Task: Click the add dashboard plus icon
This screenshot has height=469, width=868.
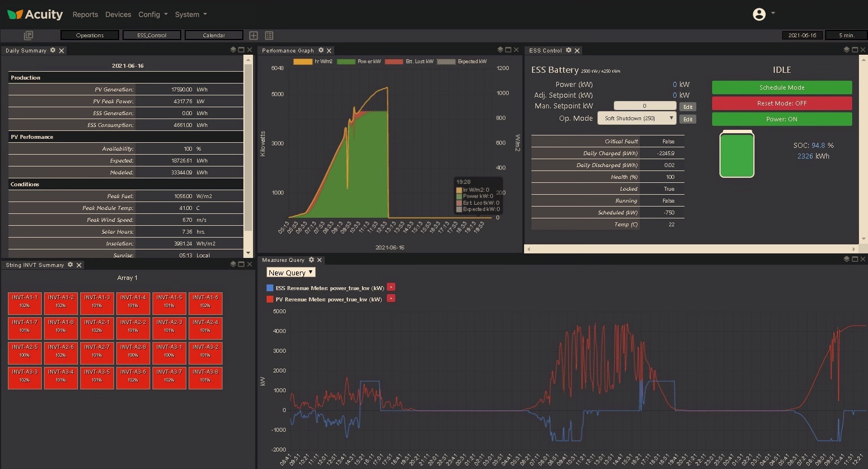Action: click(x=254, y=36)
